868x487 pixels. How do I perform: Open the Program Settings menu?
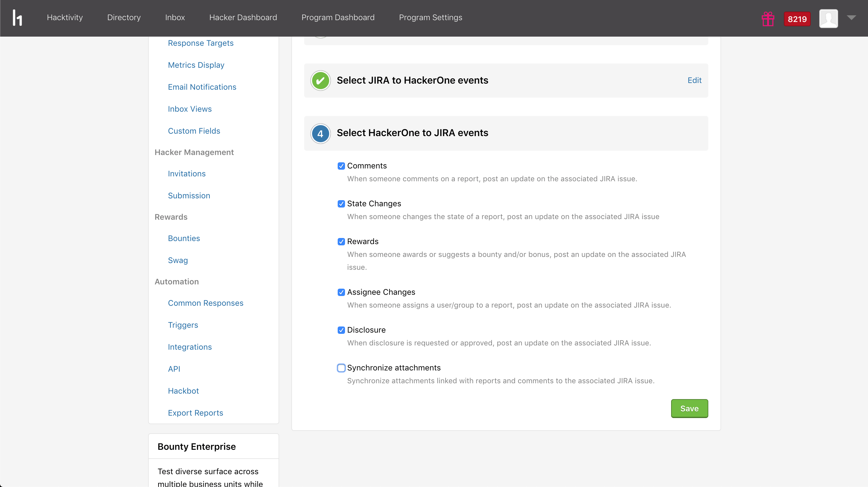pos(430,17)
